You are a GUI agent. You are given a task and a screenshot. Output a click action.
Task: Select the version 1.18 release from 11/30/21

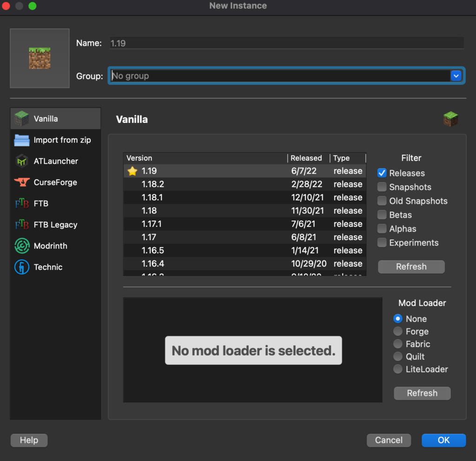click(245, 211)
